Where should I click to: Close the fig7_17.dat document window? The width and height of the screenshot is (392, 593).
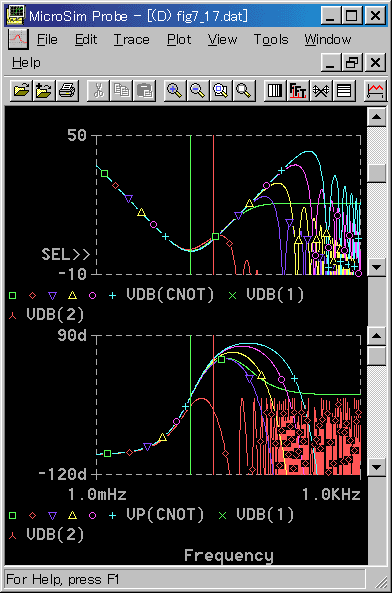coord(375,62)
